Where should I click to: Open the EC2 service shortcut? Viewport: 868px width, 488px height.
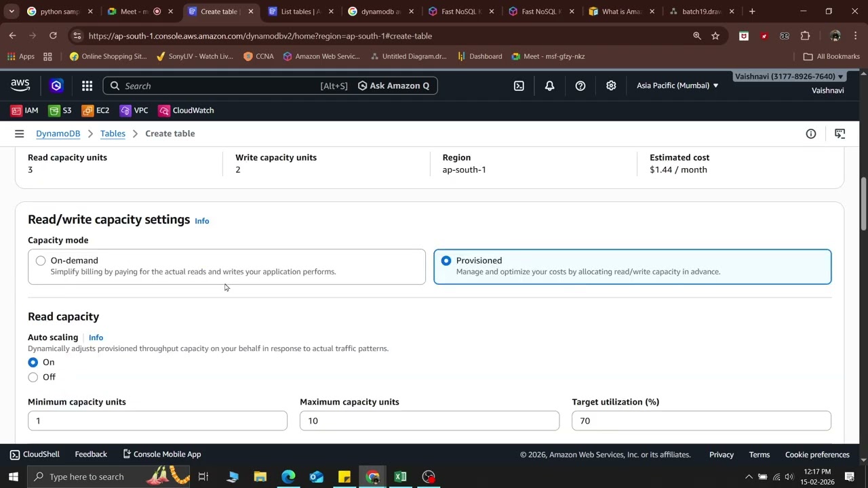96,110
